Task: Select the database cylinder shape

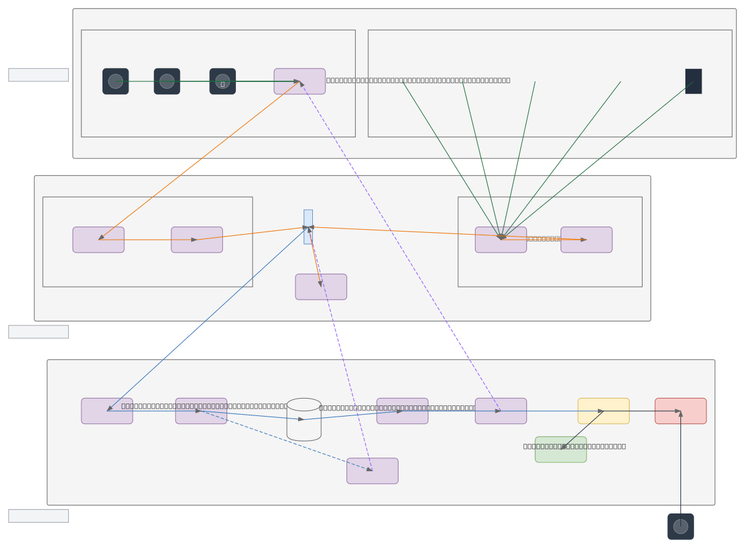Action: pos(304,420)
